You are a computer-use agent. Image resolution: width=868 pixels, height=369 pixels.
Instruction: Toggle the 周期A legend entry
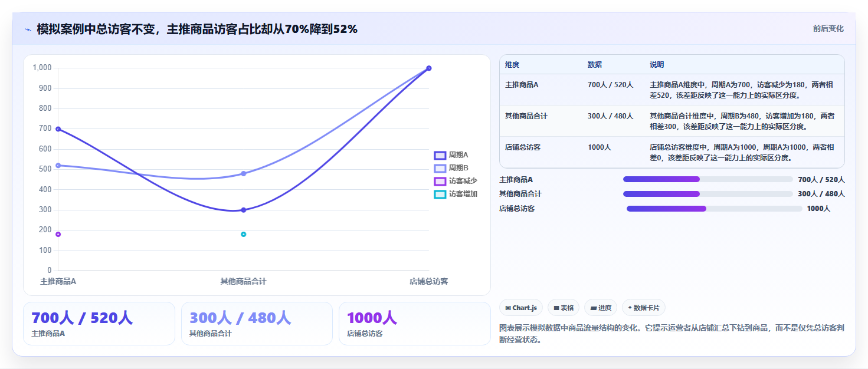tap(451, 155)
